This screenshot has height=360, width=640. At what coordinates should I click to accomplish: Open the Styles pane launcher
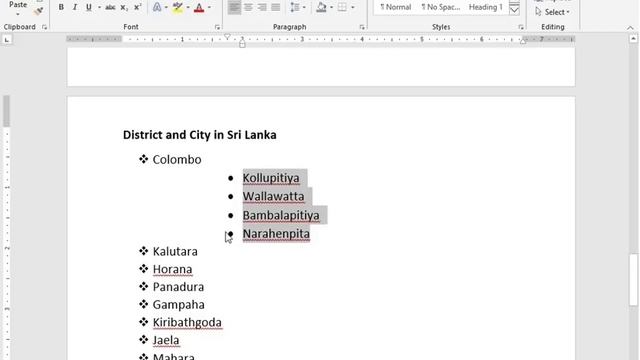(521, 27)
